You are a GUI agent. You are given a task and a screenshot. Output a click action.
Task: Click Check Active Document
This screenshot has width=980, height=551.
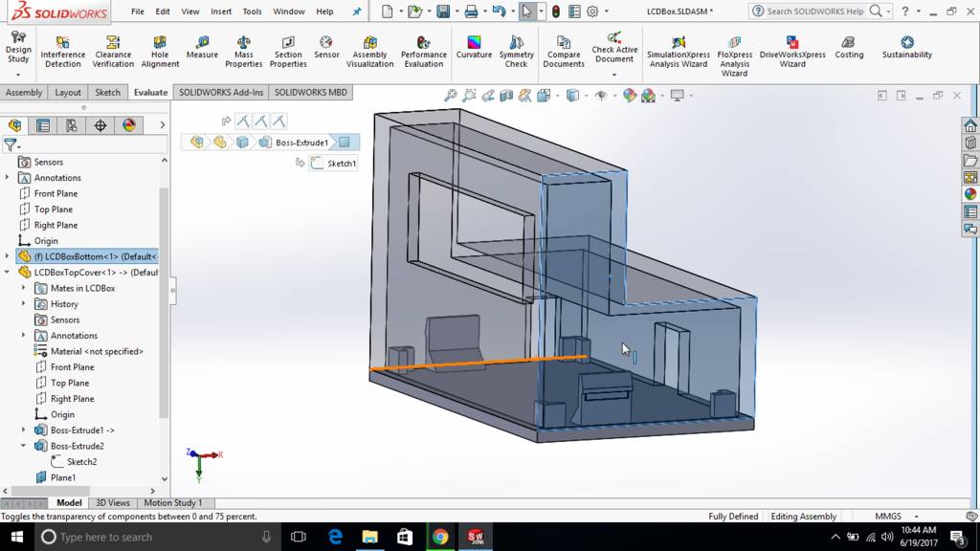[614, 47]
